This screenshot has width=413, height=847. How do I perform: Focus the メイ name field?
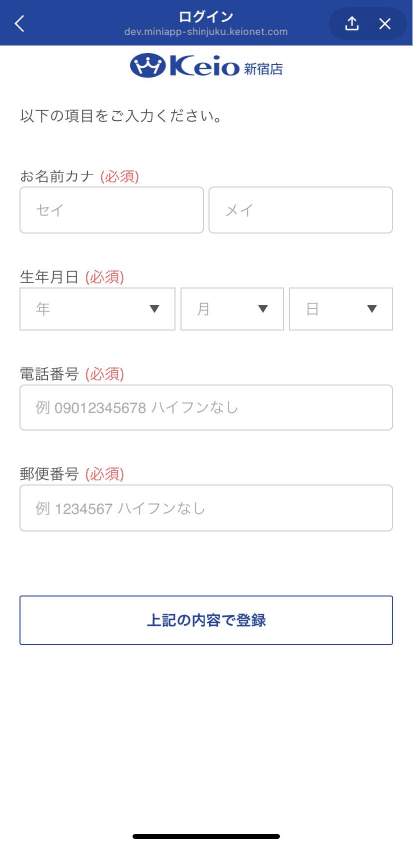click(x=301, y=210)
